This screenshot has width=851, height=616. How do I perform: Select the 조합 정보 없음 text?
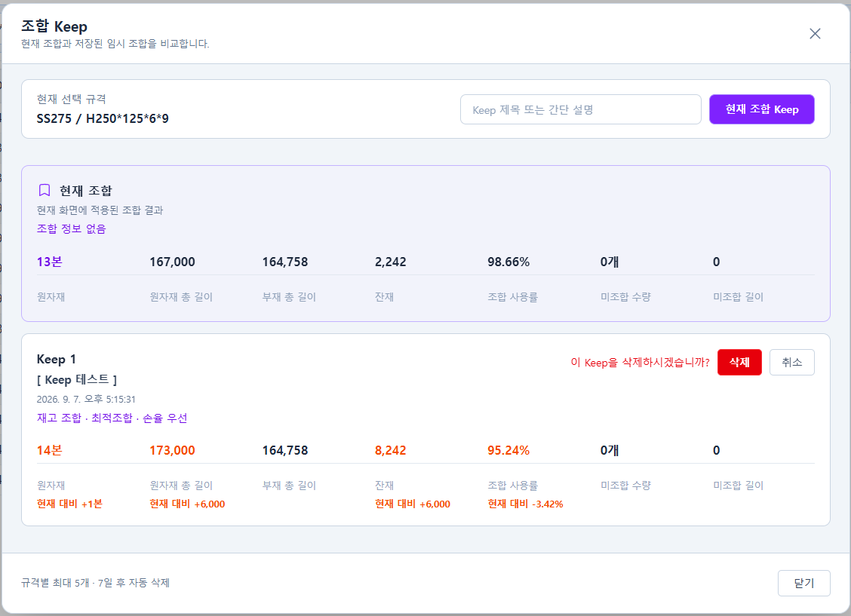(71, 228)
